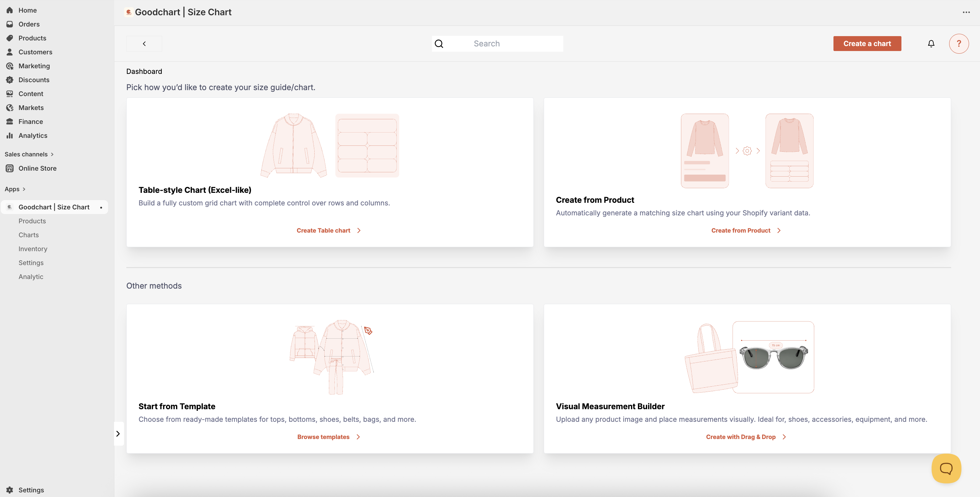
Task: Go back with the left chevron button
Action: click(144, 44)
